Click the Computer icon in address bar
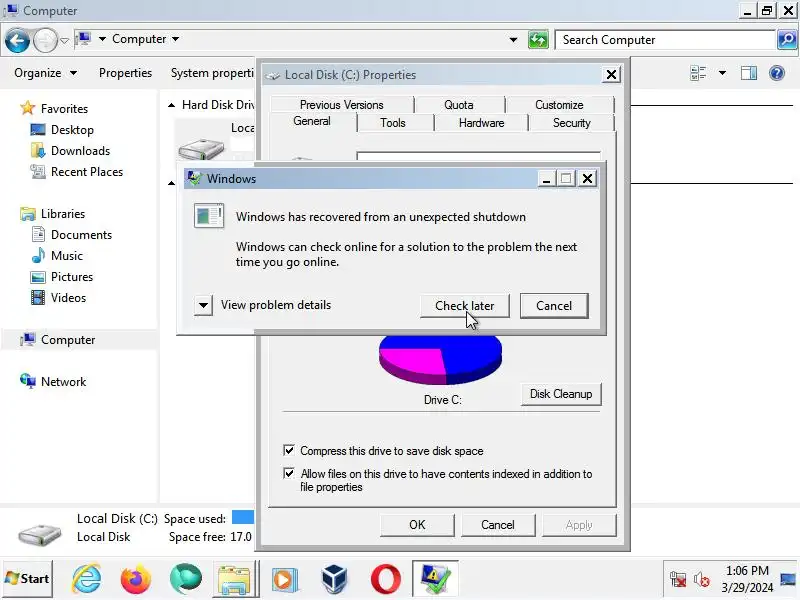The width and height of the screenshot is (800, 600). coord(84,39)
